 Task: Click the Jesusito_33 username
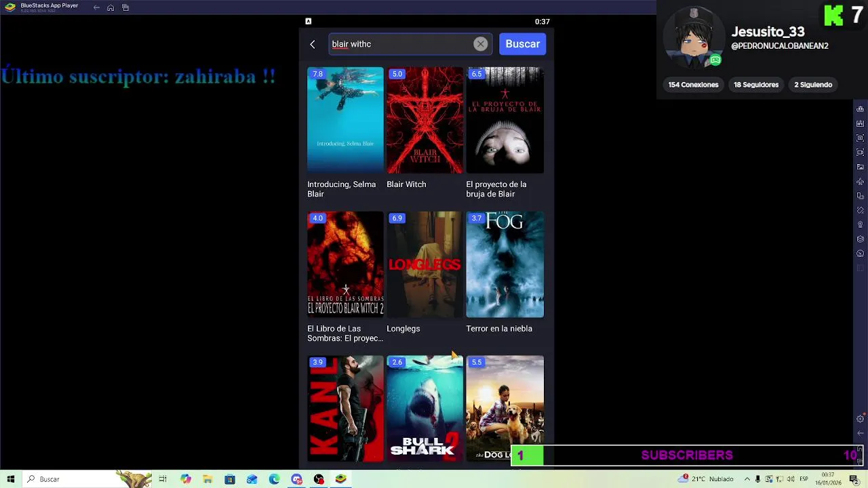(768, 32)
